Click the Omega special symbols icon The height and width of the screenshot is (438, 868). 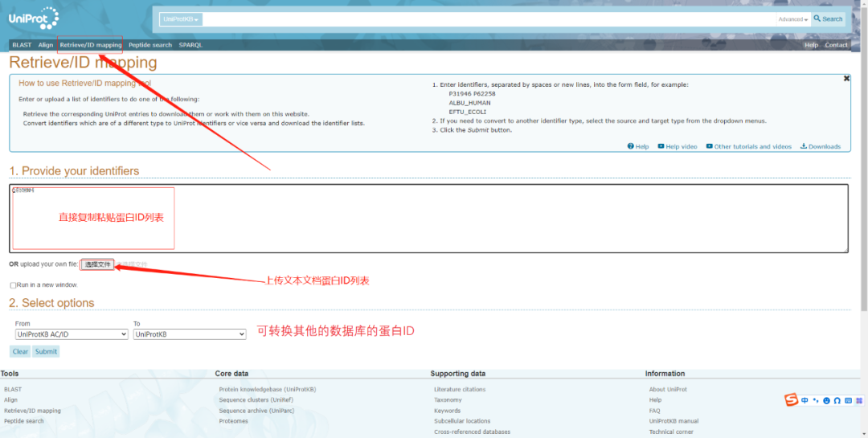point(837,400)
